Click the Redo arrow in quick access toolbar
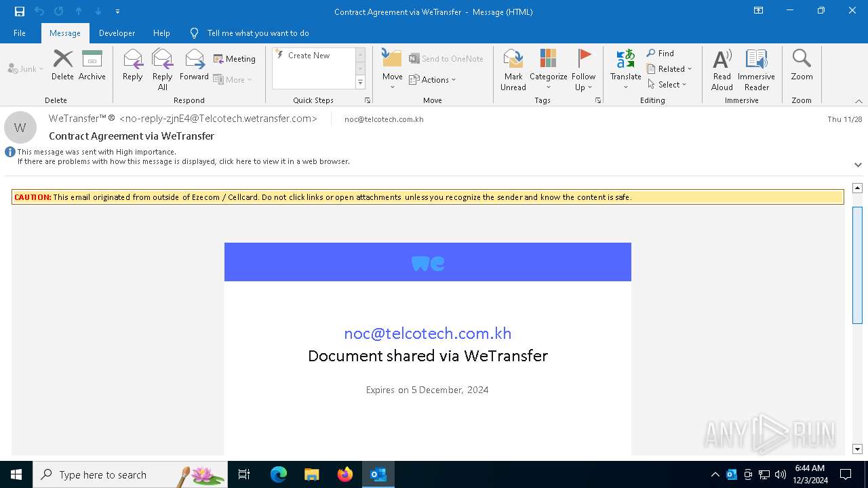Screen dimensions: 868x488 click(x=59, y=12)
